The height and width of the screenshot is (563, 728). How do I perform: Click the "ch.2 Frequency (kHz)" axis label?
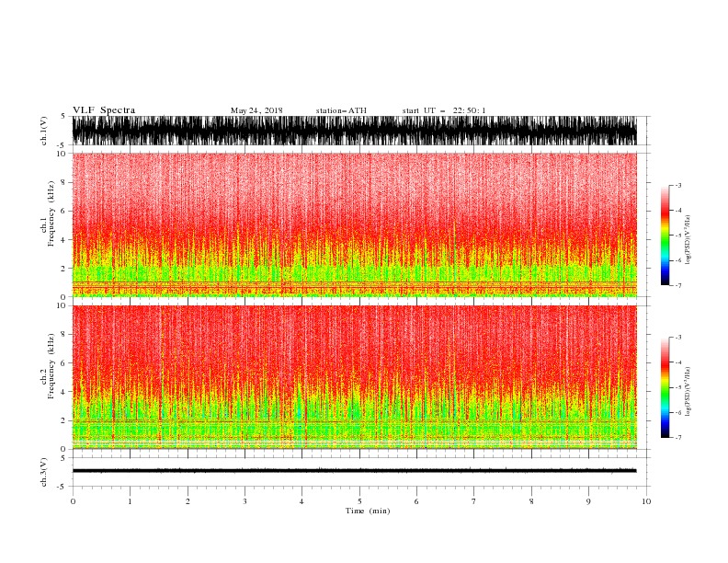[48, 365]
